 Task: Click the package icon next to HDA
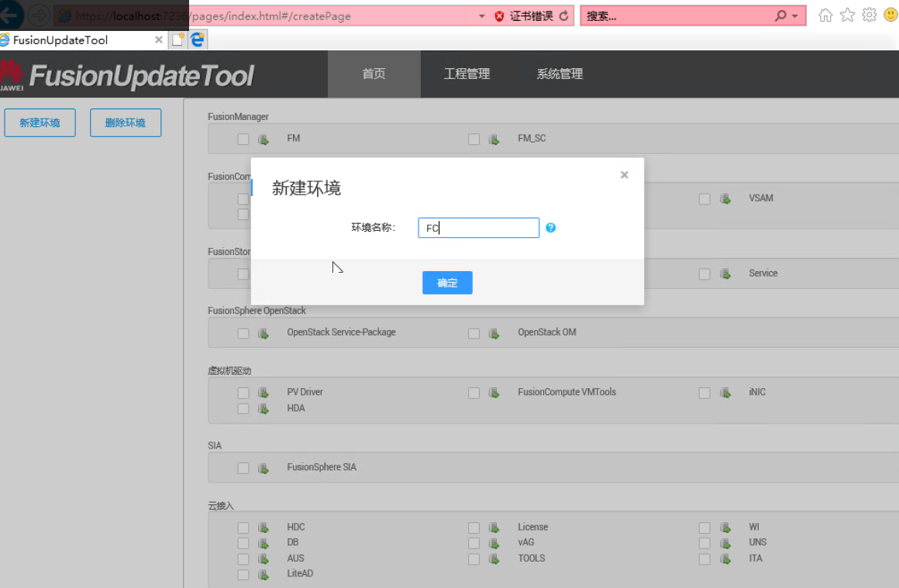coord(263,408)
